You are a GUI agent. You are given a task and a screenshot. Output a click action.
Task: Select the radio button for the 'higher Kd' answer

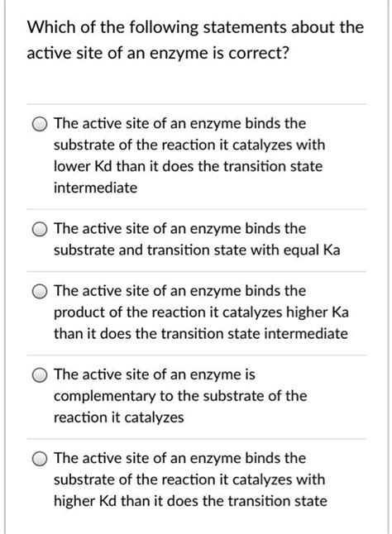[40, 459]
